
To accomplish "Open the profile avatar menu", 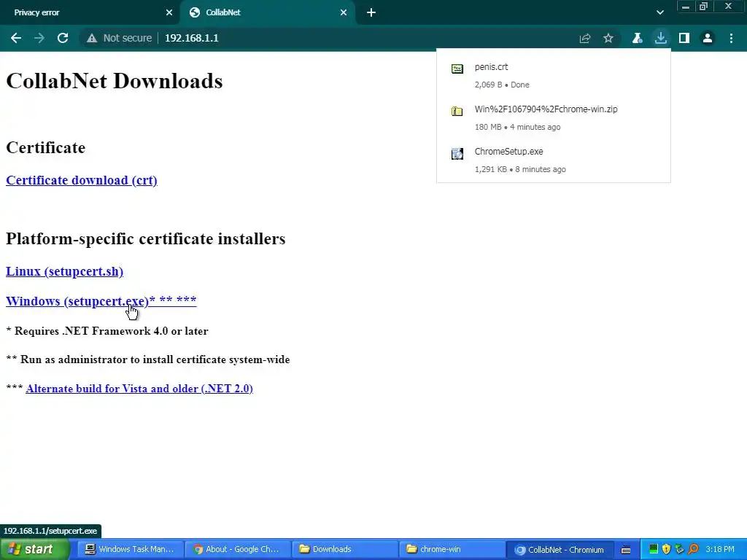I will [x=708, y=38].
